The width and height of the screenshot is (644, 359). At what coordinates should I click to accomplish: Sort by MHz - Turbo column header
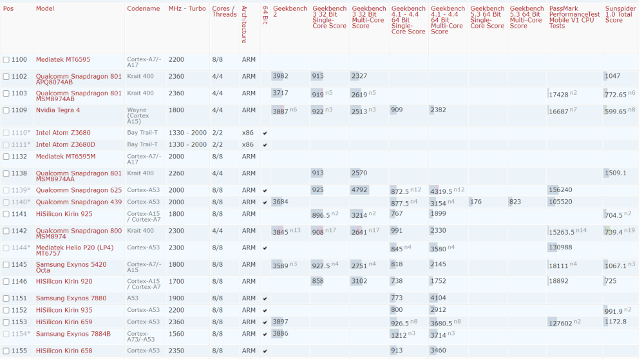(187, 8)
